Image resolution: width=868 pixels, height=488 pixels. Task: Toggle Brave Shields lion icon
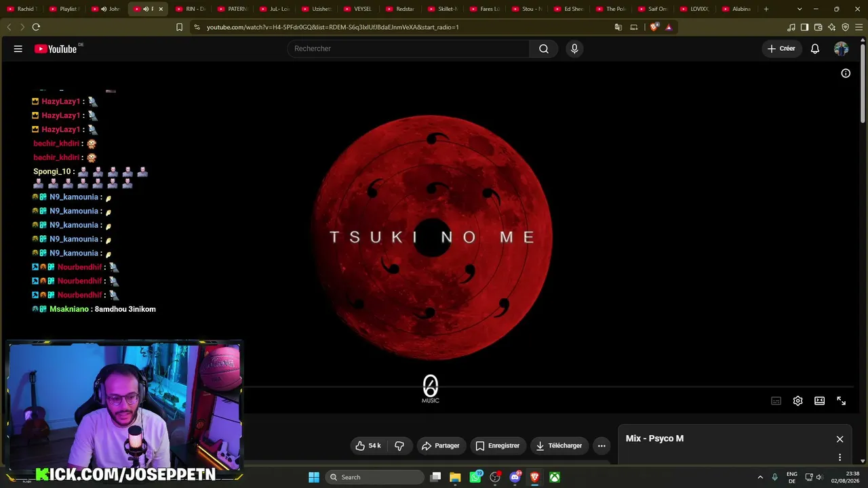654,27
